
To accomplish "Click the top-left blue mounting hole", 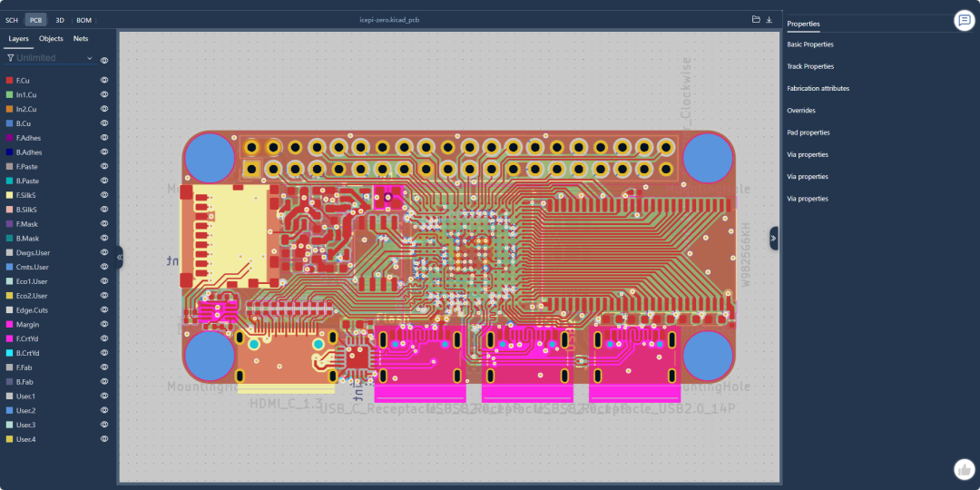I will (210, 158).
